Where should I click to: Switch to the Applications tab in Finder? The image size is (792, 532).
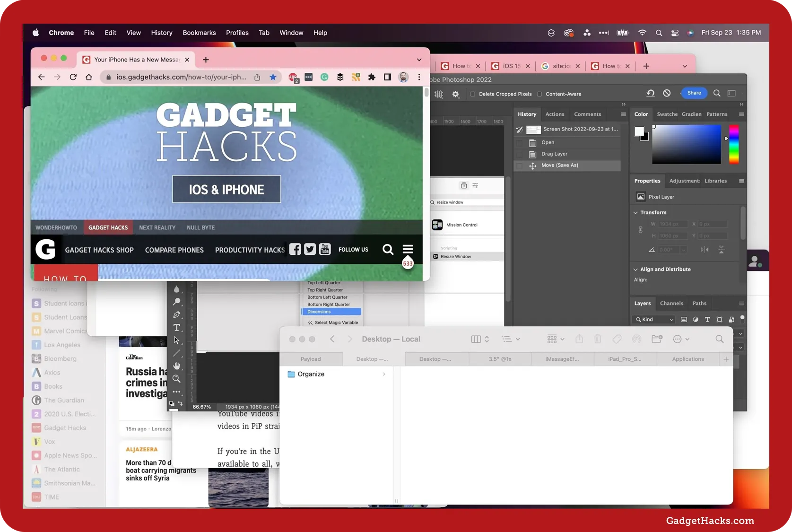pos(688,359)
